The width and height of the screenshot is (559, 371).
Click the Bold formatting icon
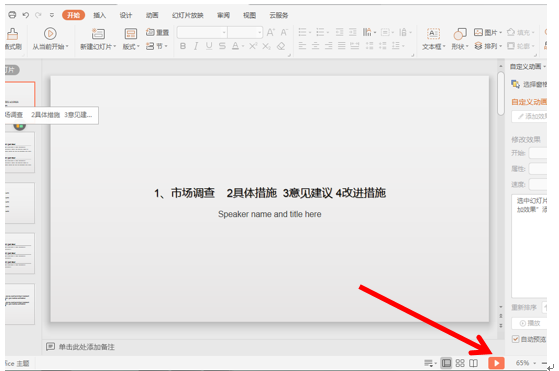point(183,46)
